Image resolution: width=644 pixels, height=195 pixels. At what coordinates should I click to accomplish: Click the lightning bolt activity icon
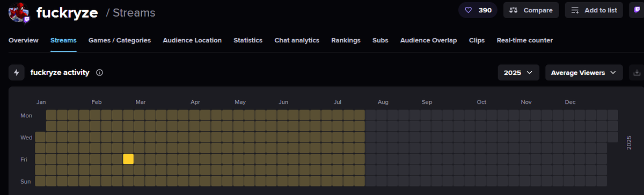click(x=17, y=72)
